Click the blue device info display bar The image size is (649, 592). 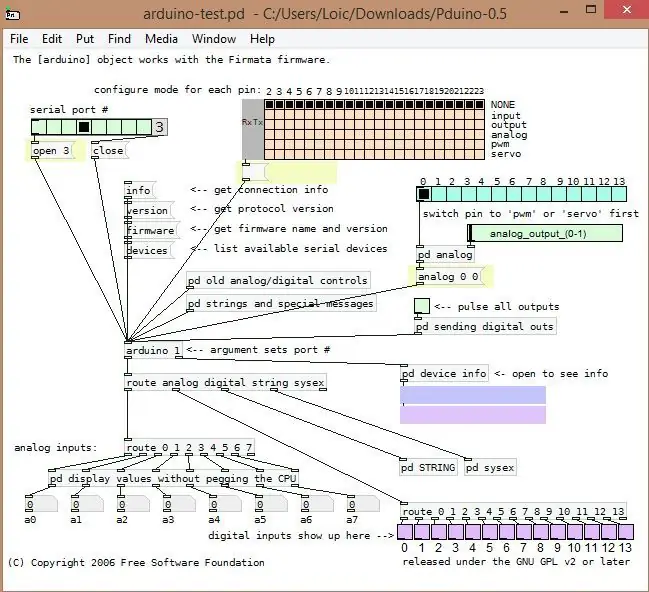pos(473,395)
